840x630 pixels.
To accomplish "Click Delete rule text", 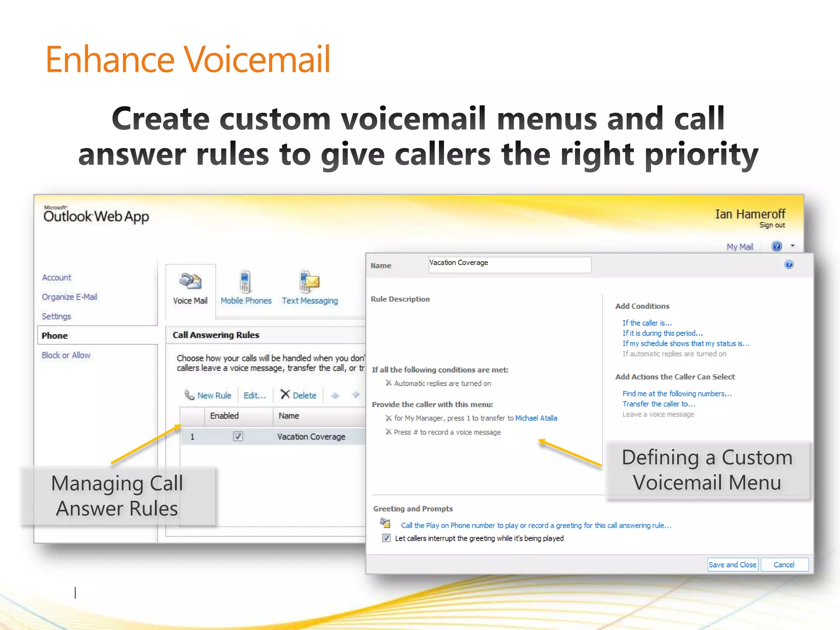I will tap(305, 395).
